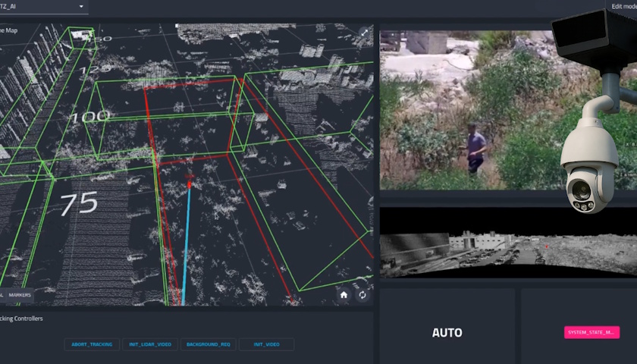Image resolution: width=637 pixels, height=364 pixels.
Task: Refresh the point cloud map view
Action: tap(362, 295)
